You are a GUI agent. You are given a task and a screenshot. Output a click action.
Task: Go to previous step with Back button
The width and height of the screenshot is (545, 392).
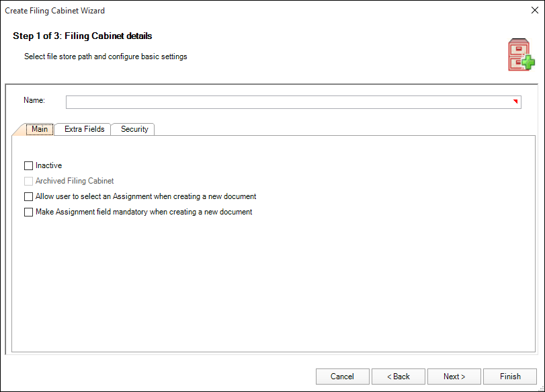398,377
